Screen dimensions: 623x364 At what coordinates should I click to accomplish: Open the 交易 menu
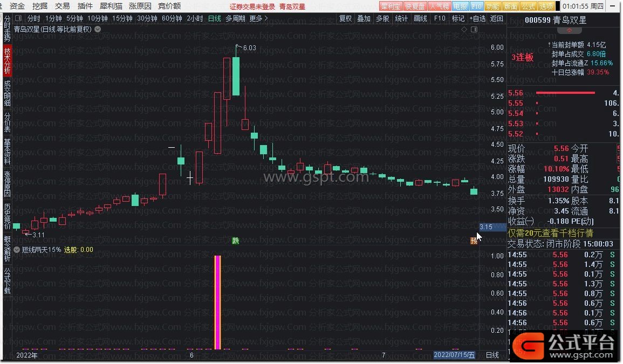[63, 6]
